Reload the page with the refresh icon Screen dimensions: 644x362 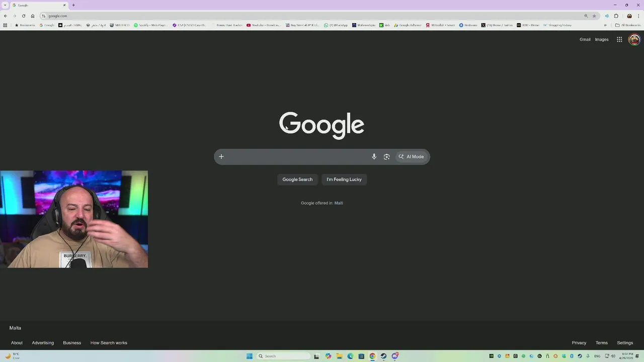(24, 16)
